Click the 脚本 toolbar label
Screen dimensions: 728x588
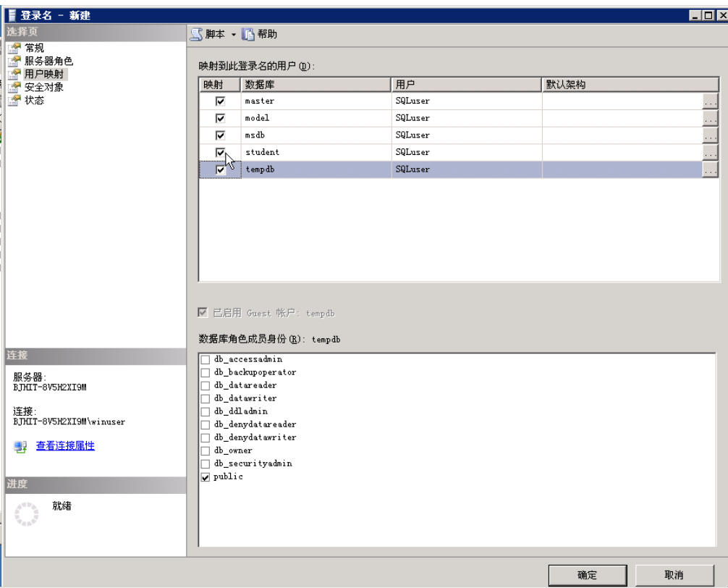(215, 34)
